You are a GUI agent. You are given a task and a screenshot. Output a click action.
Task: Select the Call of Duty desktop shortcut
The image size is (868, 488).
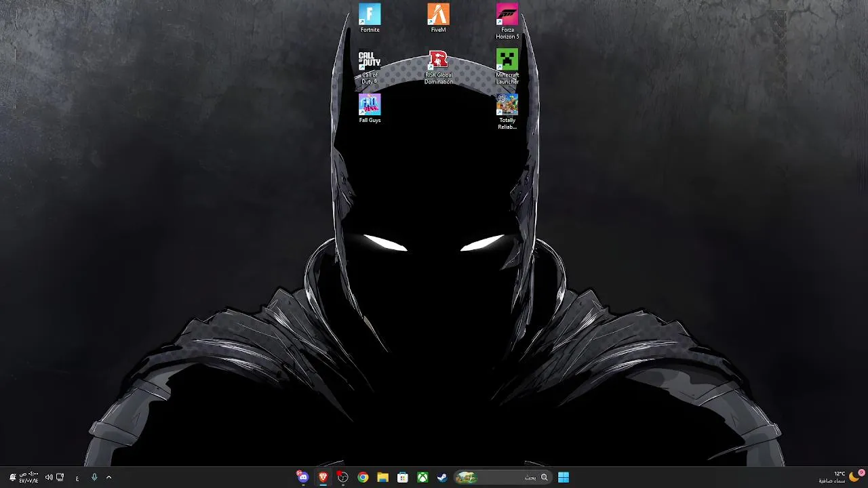pyautogui.click(x=370, y=67)
